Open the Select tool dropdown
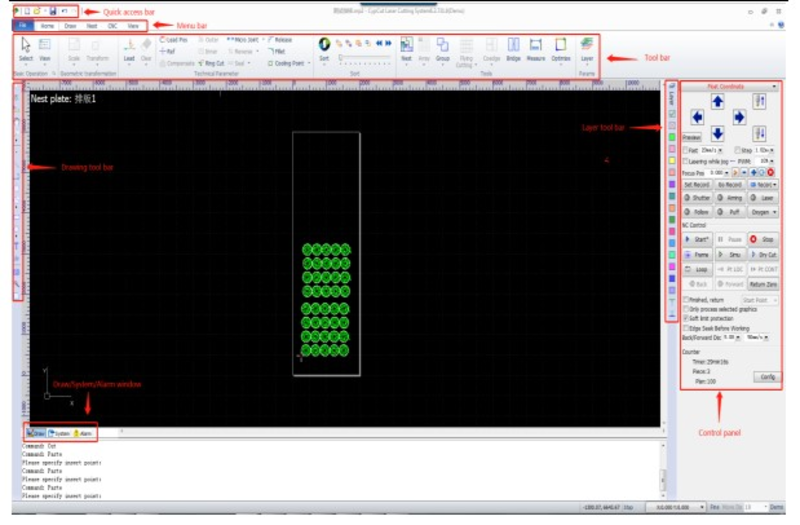The height and width of the screenshot is (525, 800). (26, 66)
